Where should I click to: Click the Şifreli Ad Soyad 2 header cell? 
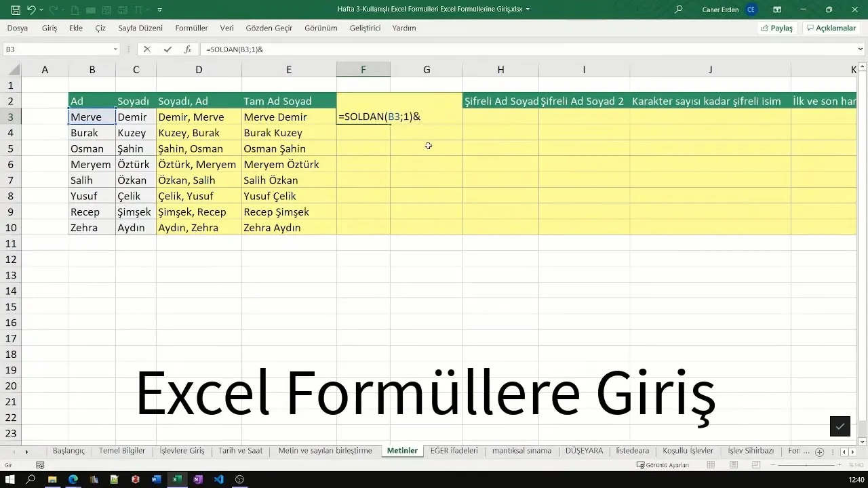coord(584,101)
